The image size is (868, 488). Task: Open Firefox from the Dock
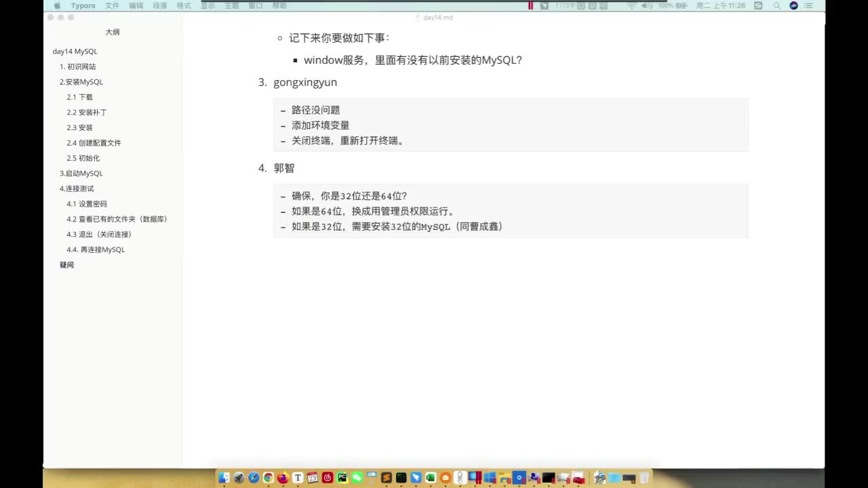click(x=283, y=478)
